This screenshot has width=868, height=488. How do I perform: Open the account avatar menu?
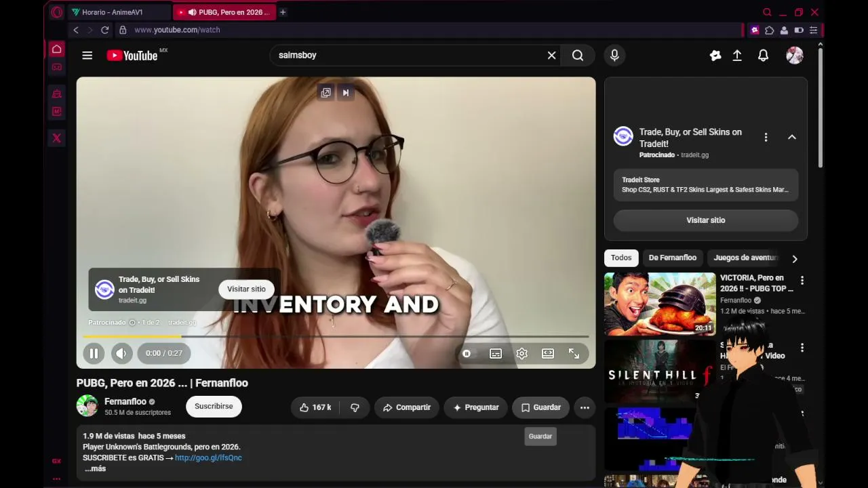tap(795, 56)
